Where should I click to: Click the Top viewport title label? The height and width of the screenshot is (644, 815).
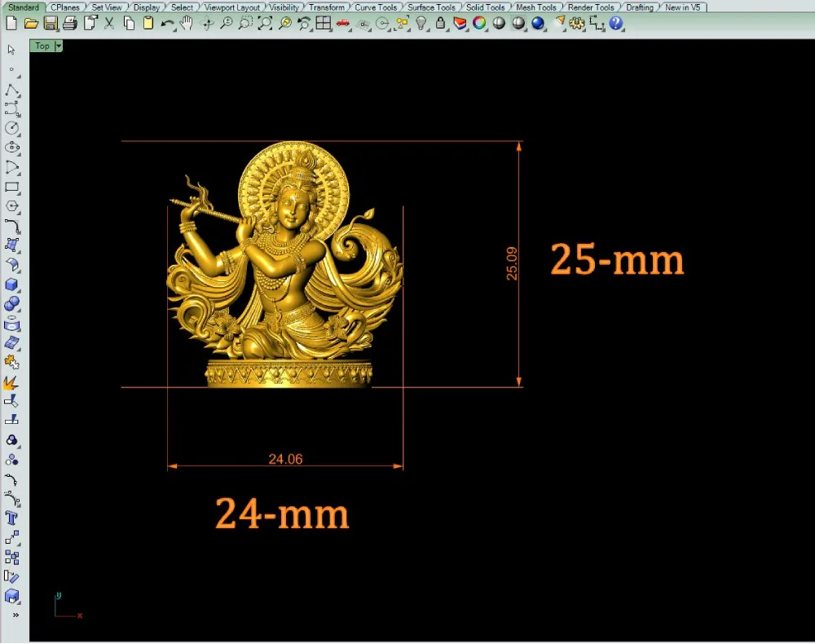pos(42,46)
